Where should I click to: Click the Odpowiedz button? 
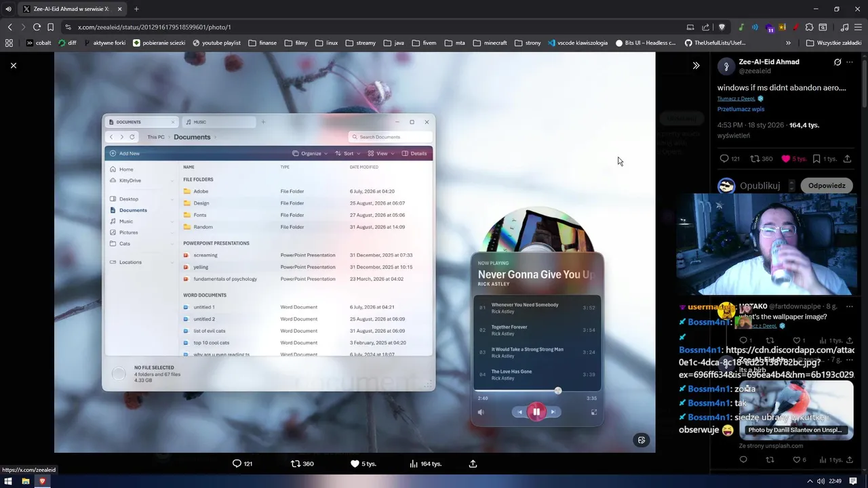tap(827, 186)
